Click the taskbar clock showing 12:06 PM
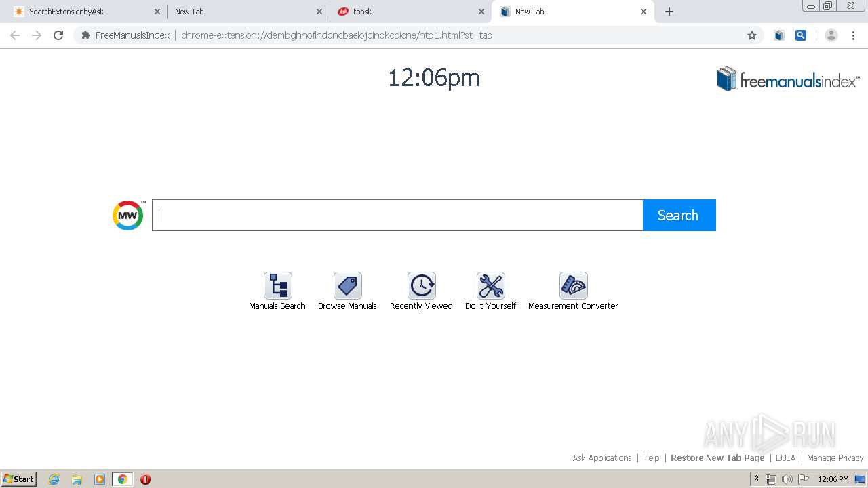 (833, 479)
